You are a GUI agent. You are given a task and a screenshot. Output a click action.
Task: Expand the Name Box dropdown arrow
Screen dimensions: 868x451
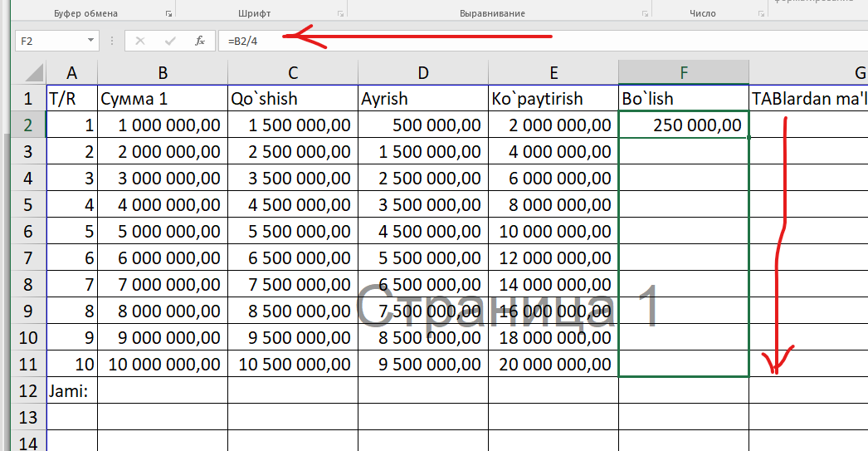tap(90, 41)
